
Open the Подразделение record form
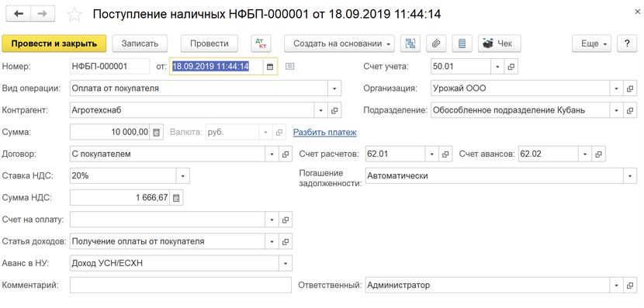point(630,110)
